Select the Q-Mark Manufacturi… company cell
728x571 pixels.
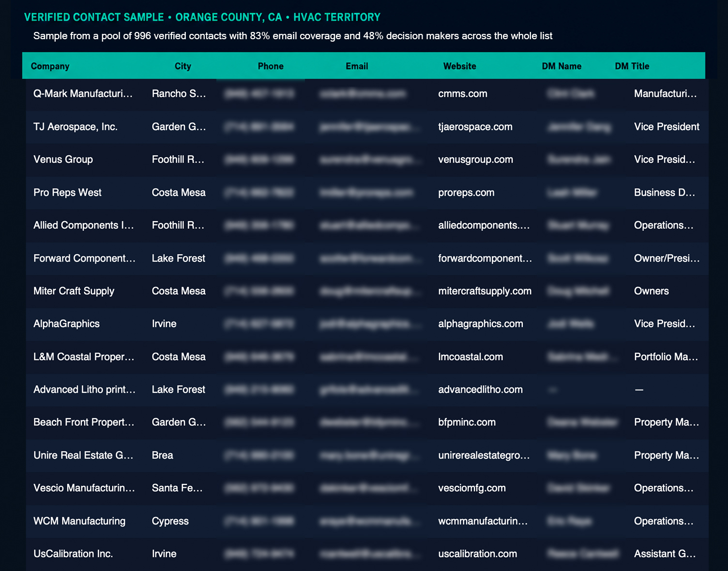[83, 94]
